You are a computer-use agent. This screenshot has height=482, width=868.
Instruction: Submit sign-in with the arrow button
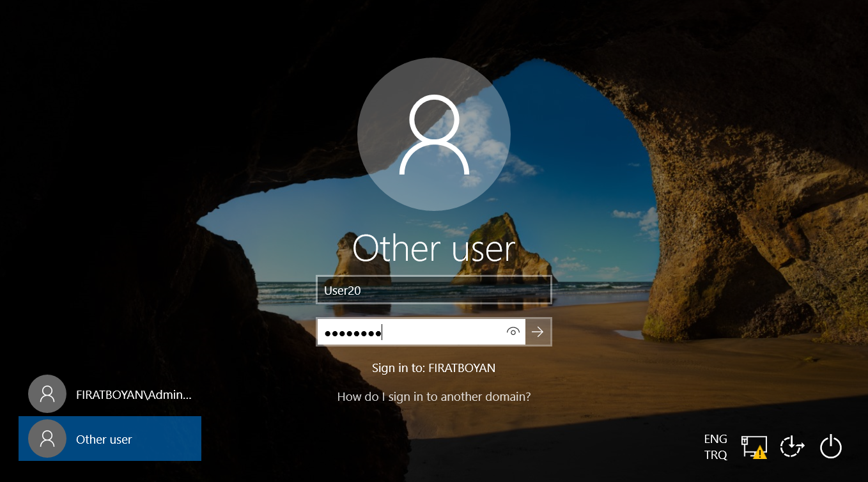(x=538, y=332)
